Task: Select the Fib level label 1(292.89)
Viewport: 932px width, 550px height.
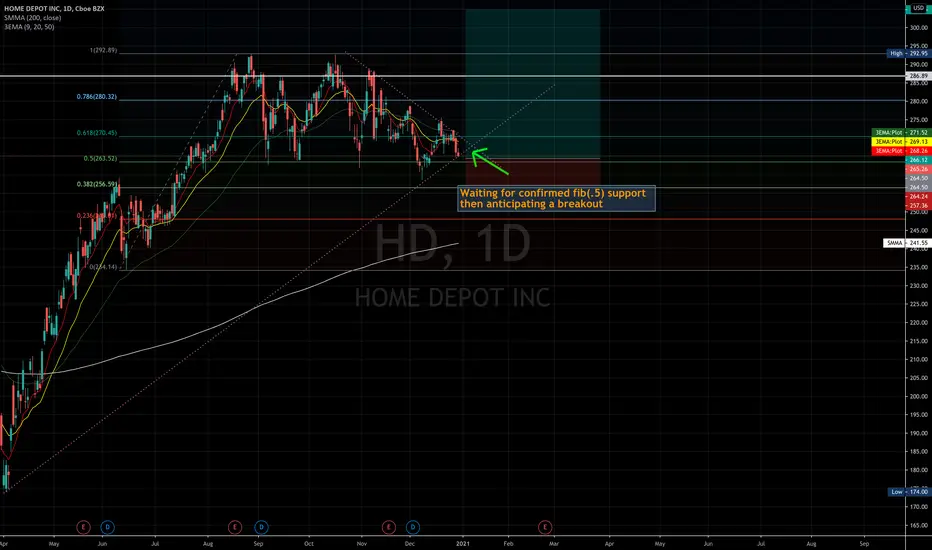Action: pos(103,51)
